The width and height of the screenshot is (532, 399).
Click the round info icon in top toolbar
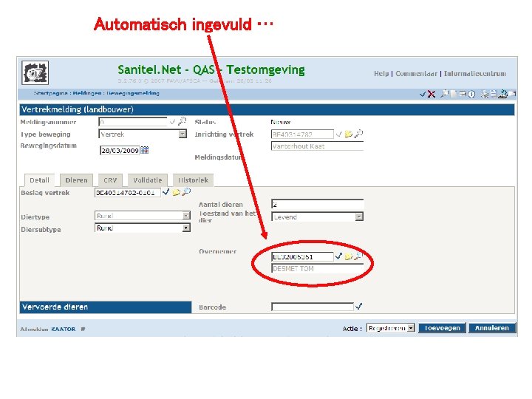471,94
